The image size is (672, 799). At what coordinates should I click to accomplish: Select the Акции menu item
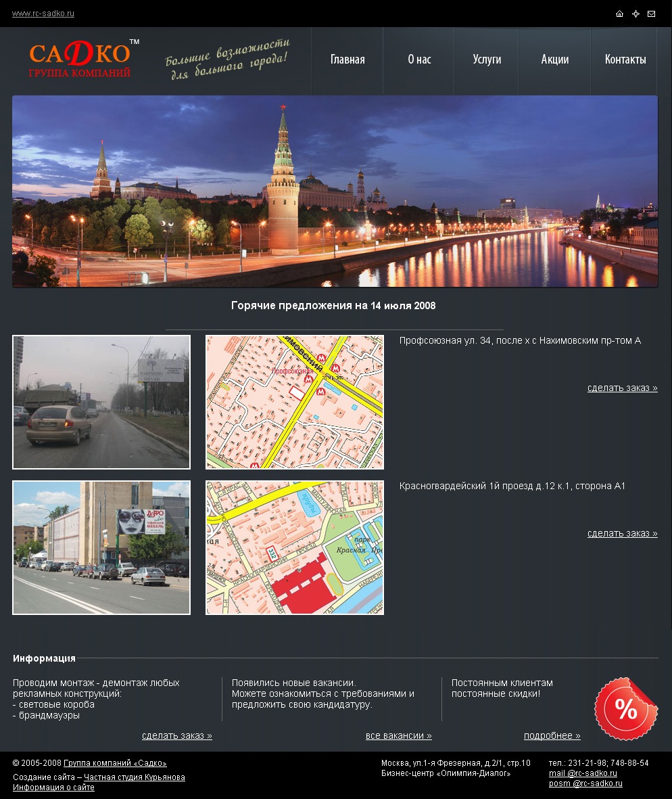coord(555,60)
